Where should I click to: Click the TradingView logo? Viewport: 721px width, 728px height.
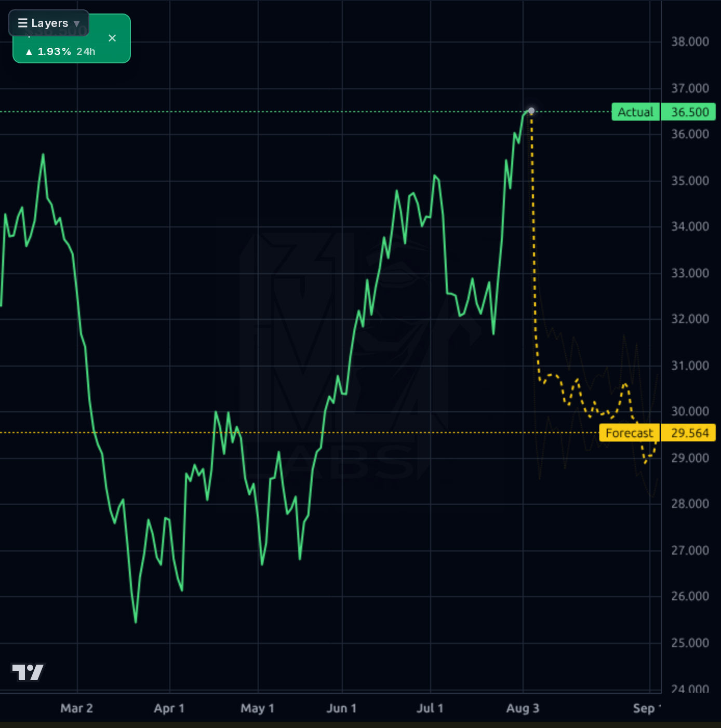tap(28, 672)
